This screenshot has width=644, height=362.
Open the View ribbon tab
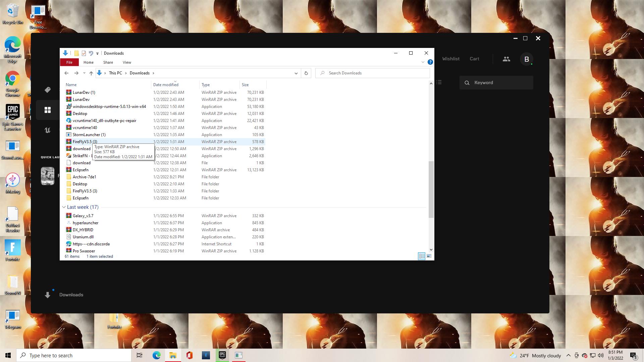pos(127,62)
